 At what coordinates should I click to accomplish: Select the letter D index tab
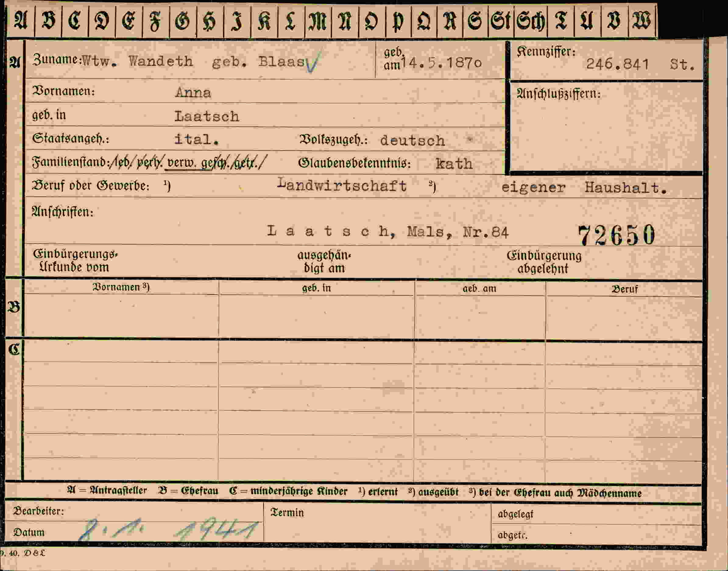pos(102,21)
